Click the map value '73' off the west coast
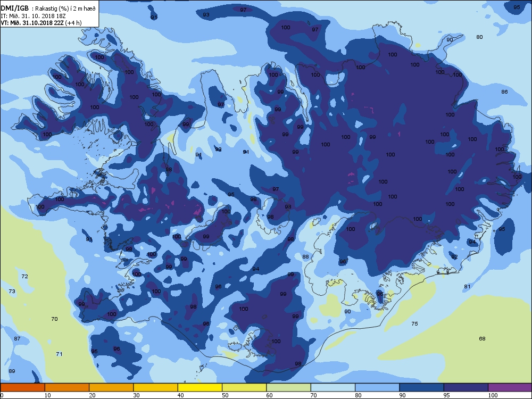 pos(12,292)
